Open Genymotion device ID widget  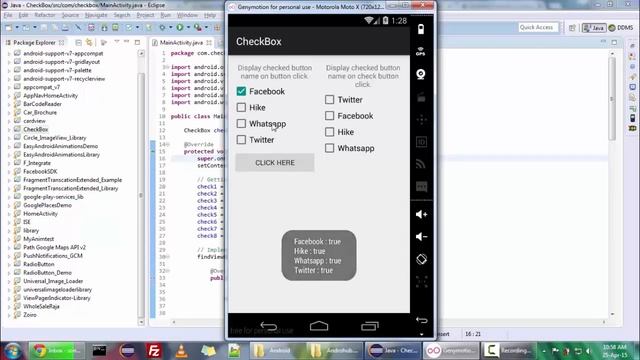coord(421,142)
